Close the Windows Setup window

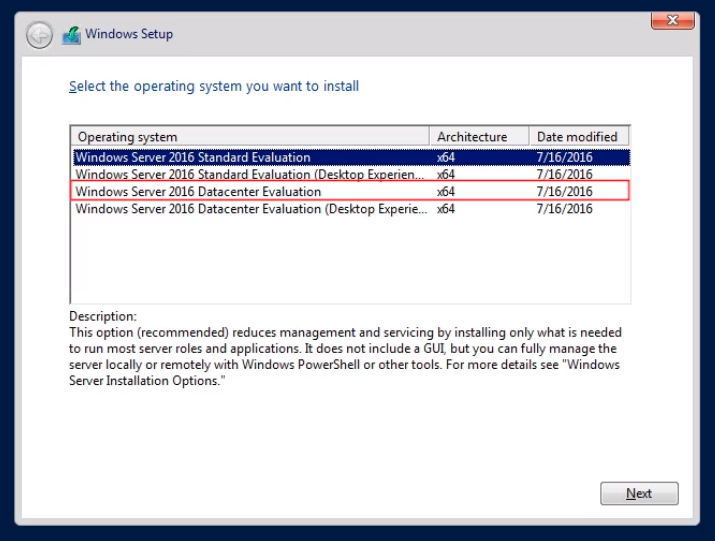point(673,20)
